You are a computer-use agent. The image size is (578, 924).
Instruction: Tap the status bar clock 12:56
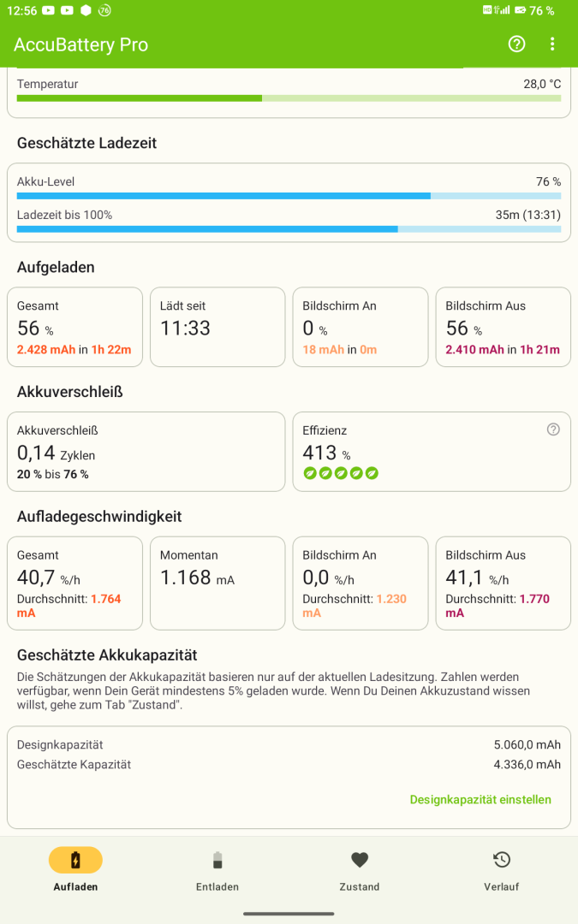[x=21, y=10]
